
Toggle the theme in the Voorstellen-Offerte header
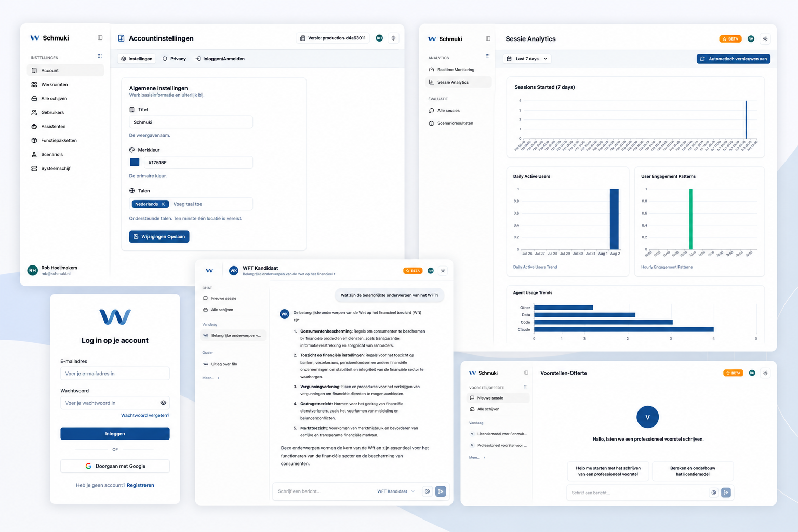coord(765,373)
